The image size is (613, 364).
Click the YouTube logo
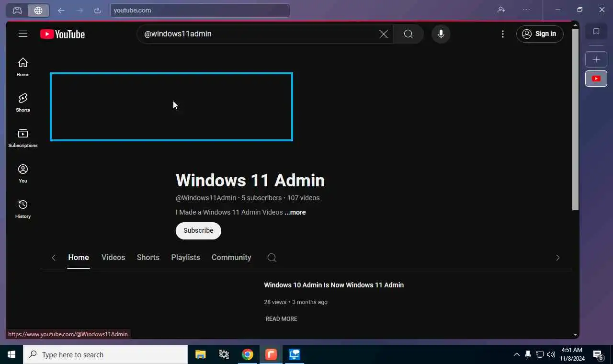pos(62,34)
